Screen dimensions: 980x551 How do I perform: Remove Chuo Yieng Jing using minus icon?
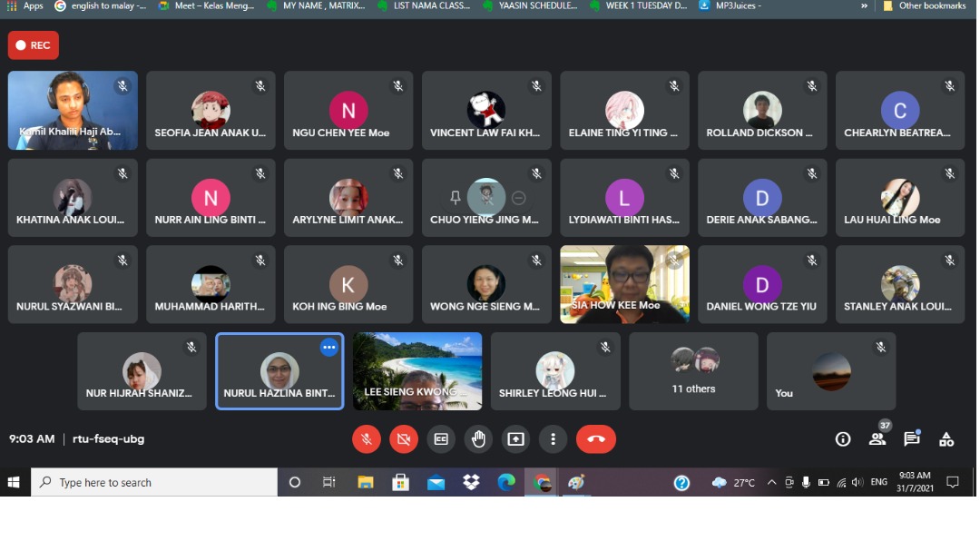tap(519, 198)
